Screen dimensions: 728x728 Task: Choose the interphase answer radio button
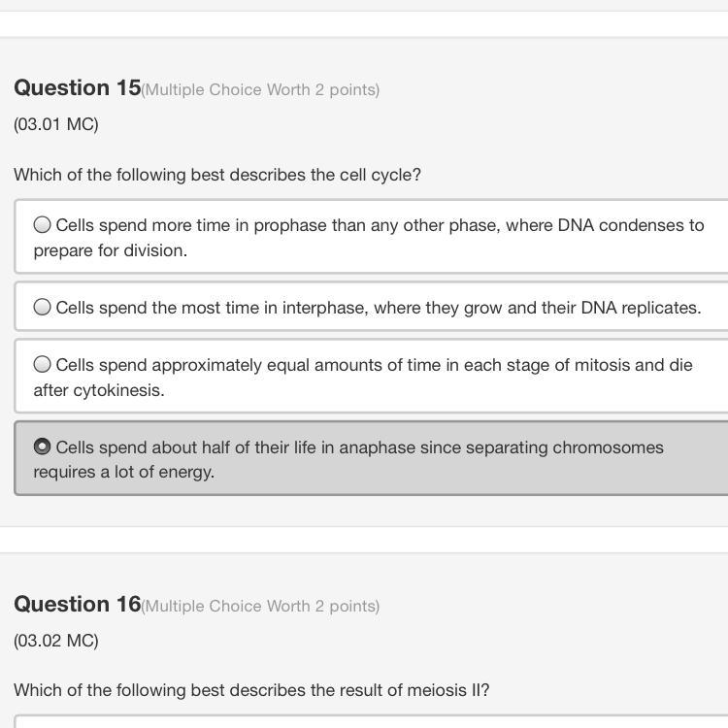point(43,308)
